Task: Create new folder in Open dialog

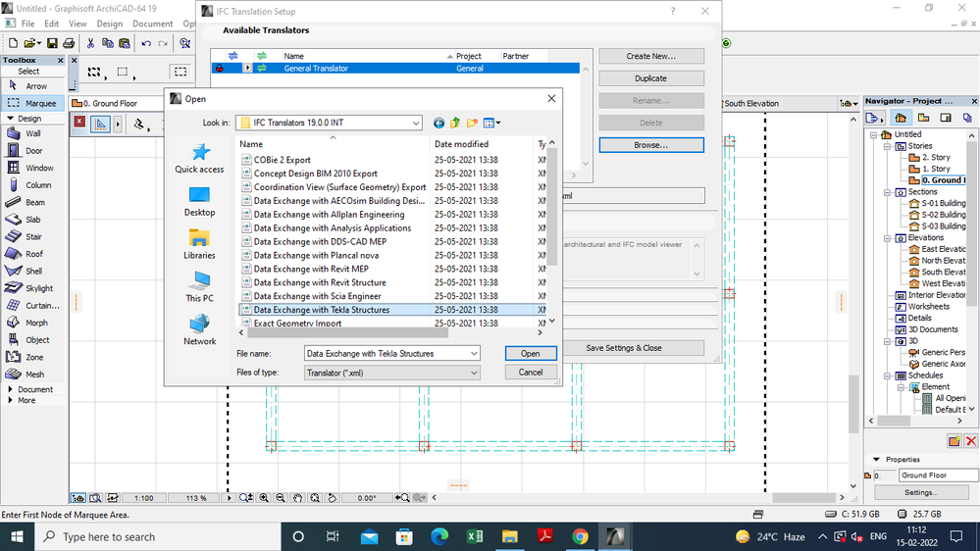Action: click(x=472, y=124)
